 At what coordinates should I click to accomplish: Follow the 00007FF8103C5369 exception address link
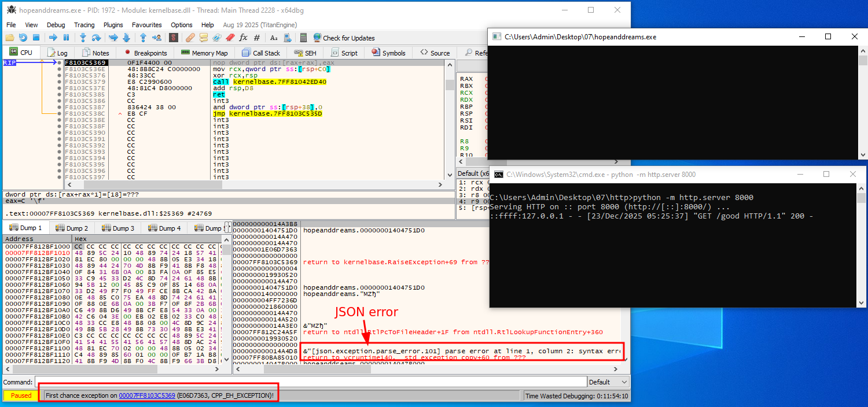(147, 395)
